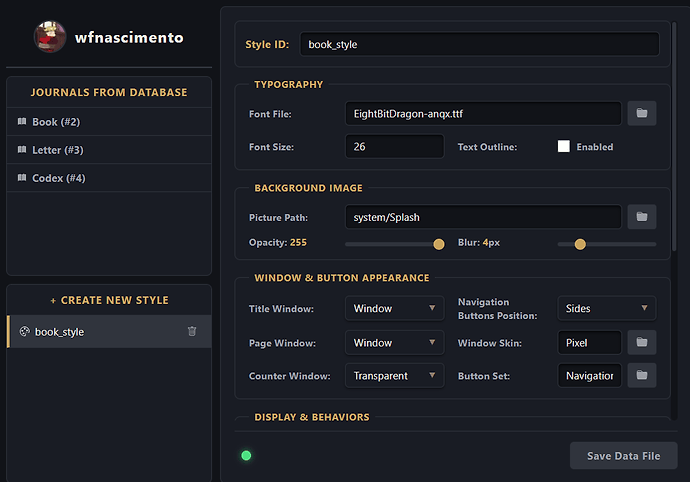
Task: Enable the Text Outline checkbox
Action: pyautogui.click(x=564, y=146)
